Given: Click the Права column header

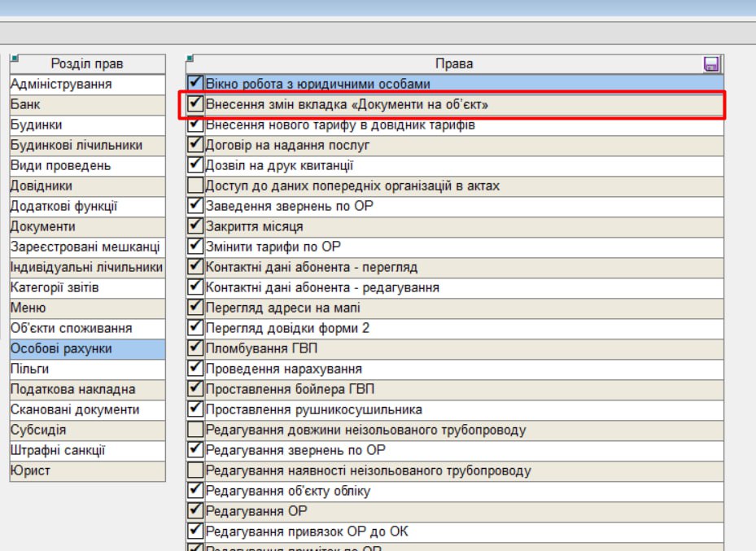Looking at the screenshot, I should click(x=453, y=64).
